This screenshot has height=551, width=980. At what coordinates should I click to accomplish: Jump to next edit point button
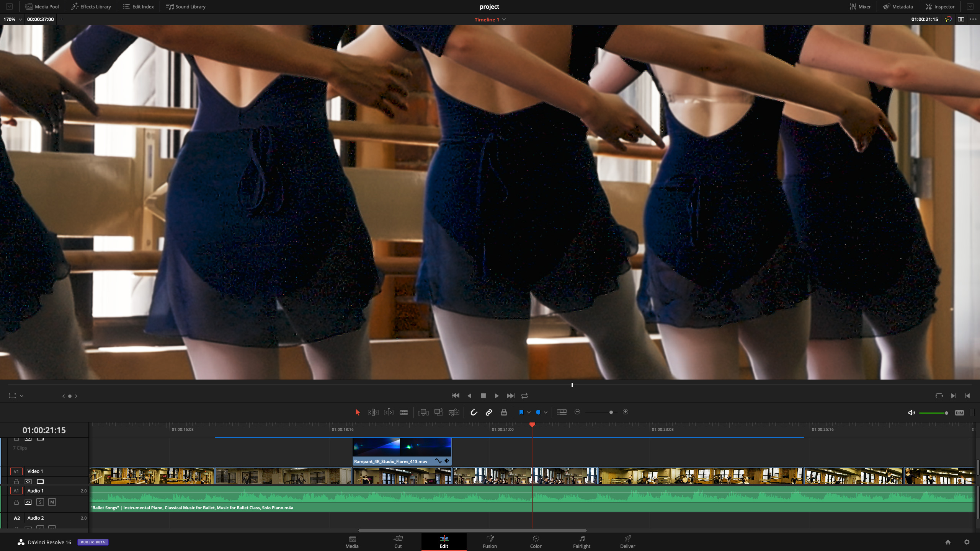coord(953,396)
